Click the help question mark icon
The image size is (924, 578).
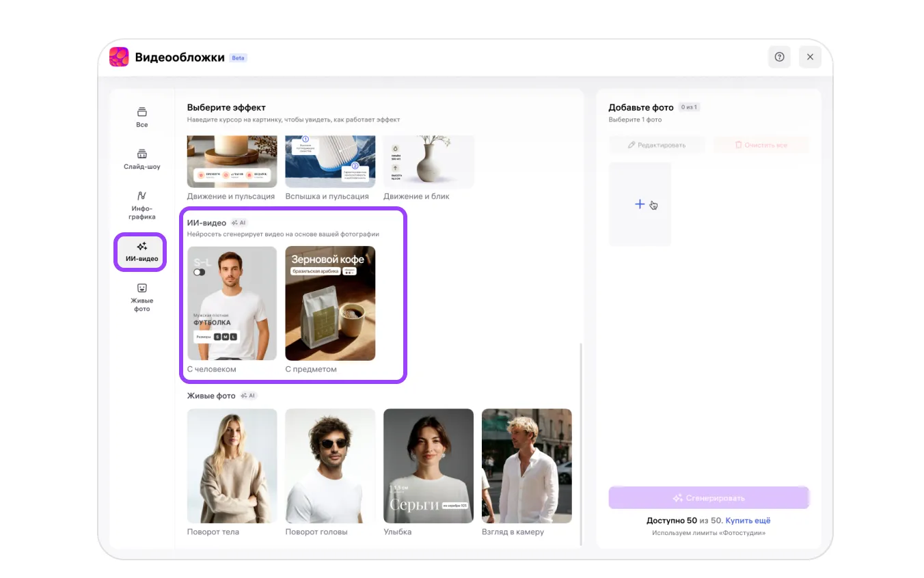pyautogui.click(x=779, y=57)
